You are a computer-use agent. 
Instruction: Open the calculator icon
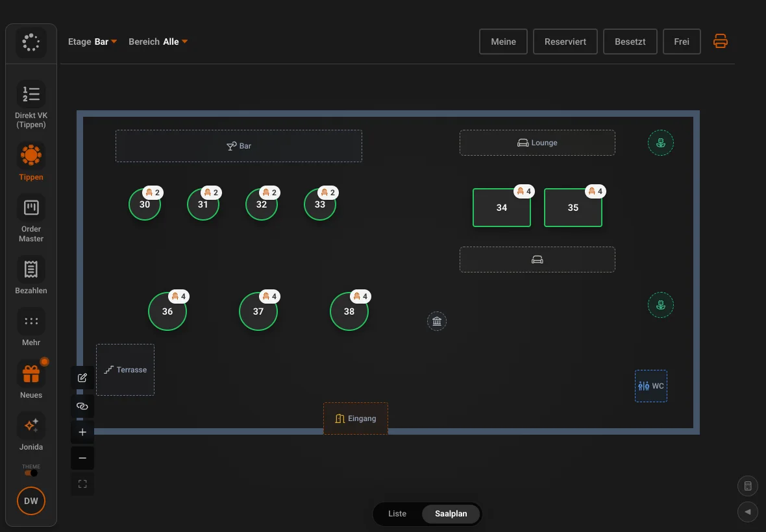coord(747,486)
